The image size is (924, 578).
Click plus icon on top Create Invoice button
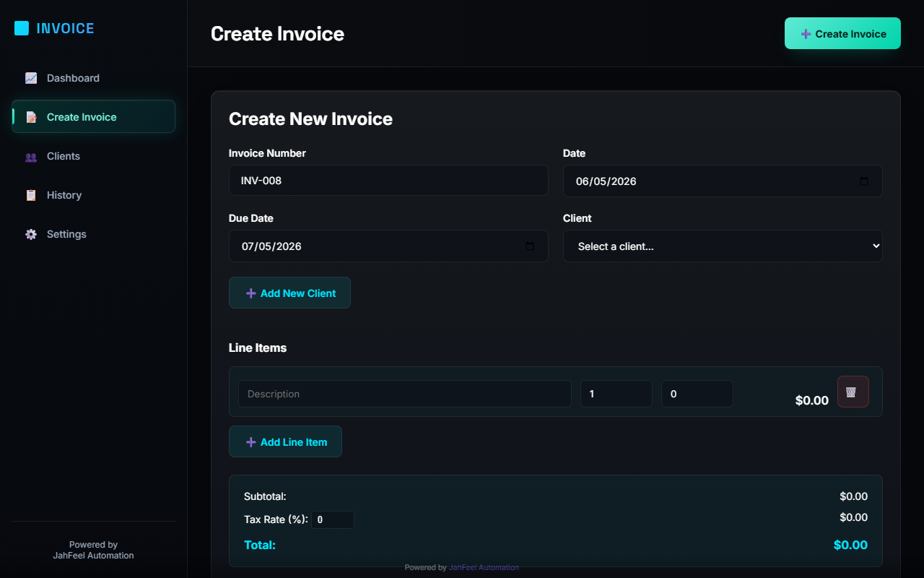pos(806,34)
